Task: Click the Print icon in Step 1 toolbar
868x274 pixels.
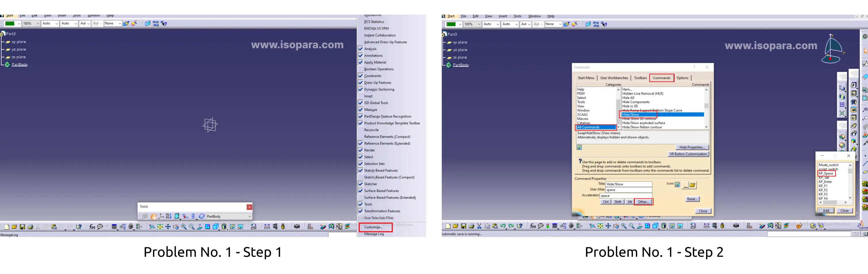Action: (30, 227)
